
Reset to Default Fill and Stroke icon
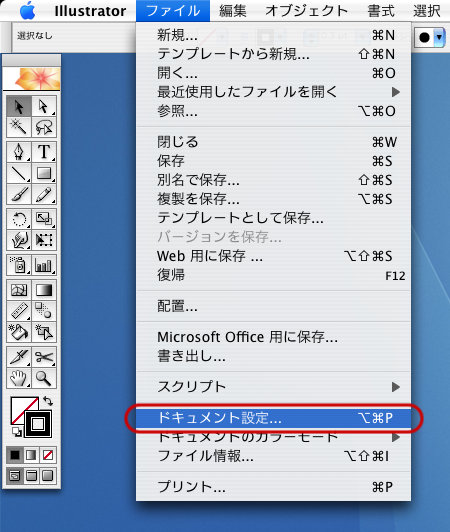[x=17, y=432]
